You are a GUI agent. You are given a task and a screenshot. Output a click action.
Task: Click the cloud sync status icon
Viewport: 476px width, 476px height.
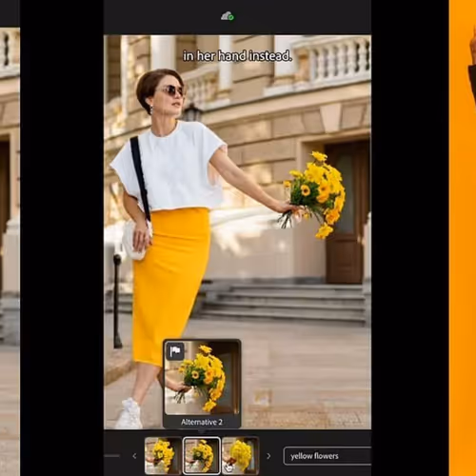click(x=228, y=16)
